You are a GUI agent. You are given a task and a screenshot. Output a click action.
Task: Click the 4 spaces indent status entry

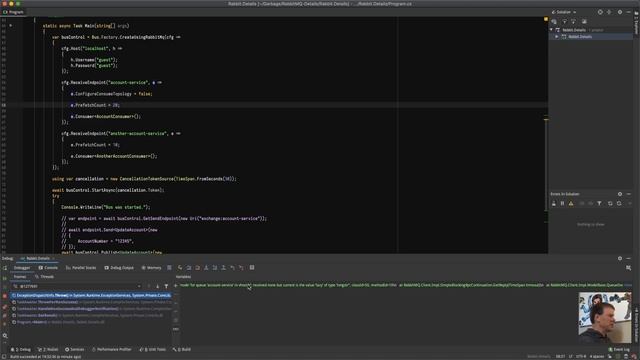coord(596,356)
